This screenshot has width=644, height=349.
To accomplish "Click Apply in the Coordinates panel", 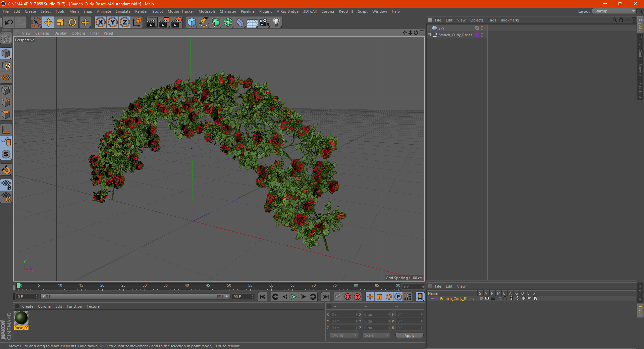I will [409, 336].
